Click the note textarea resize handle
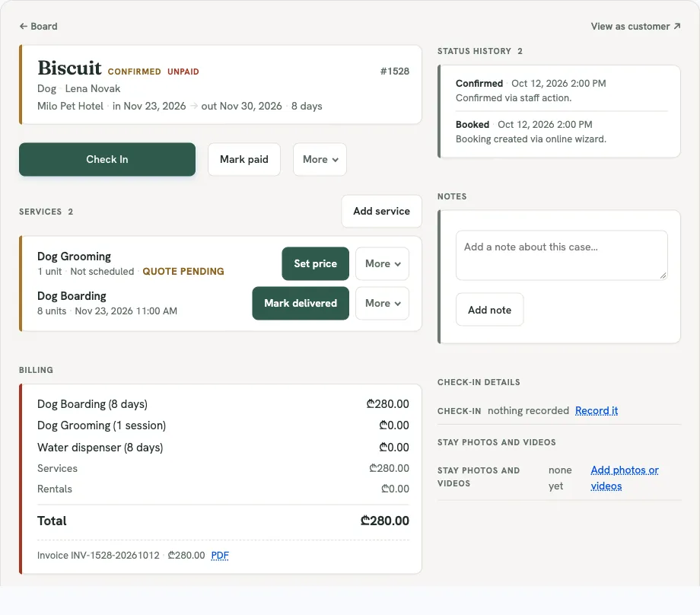Viewport: 700px width, 615px height. (663, 276)
